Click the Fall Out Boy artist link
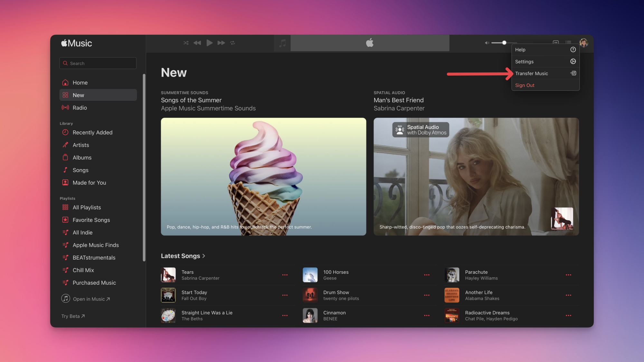 194,299
